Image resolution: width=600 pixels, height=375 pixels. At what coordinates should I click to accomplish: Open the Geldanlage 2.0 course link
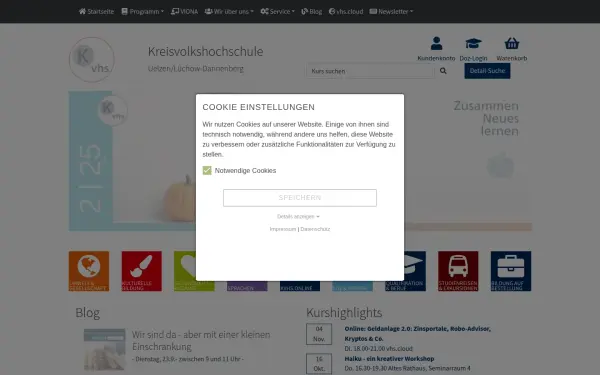pyautogui.click(x=417, y=334)
